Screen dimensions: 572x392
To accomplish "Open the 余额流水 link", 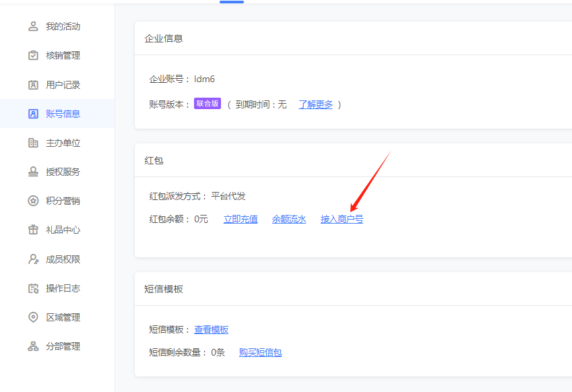I will click(289, 219).
